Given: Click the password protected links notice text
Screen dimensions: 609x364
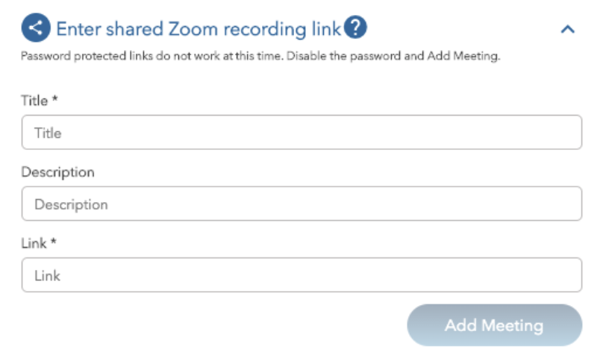Looking at the screenshot, I should [x=260, y=56].
